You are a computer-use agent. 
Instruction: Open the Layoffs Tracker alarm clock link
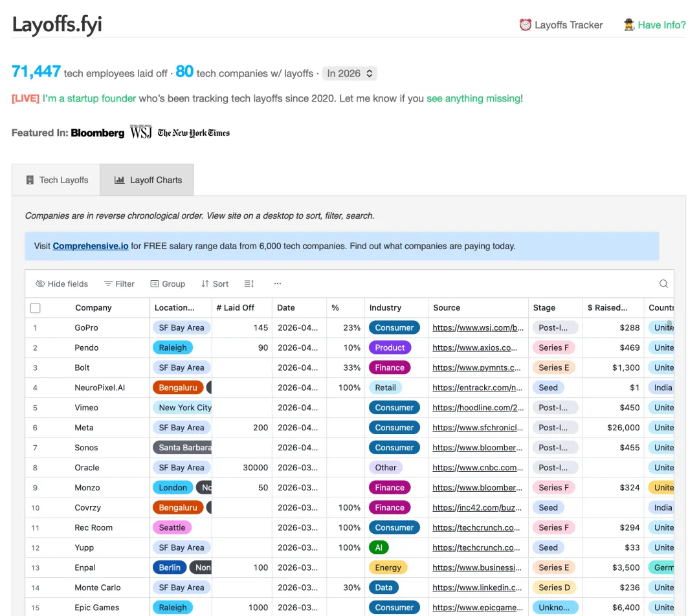pyautogui.click(x=560, y=25)
